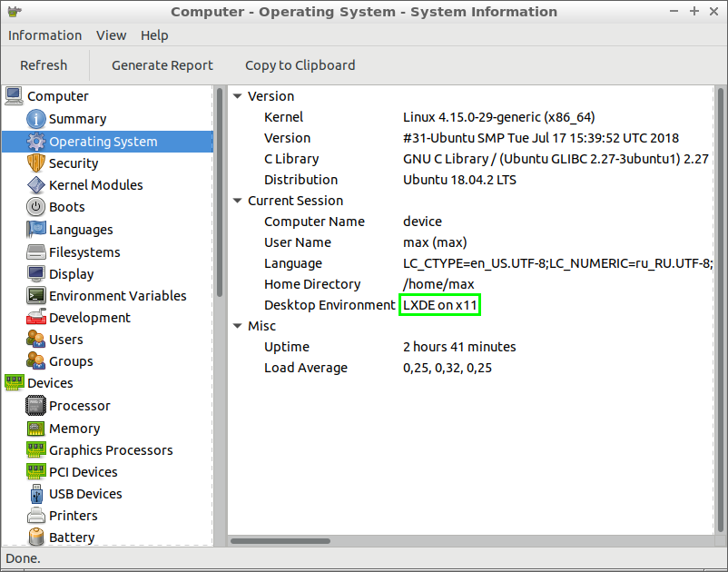
Task: Click the Boots power icon
Action: pos(35,207)
